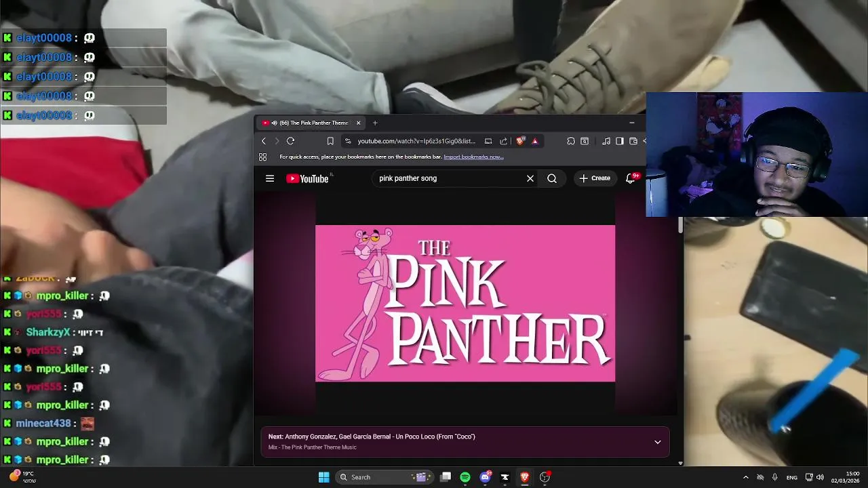Viewport: 868px width, 488px height.
Task: Click chat username SharkzyX
Action: tap(48, 332)
